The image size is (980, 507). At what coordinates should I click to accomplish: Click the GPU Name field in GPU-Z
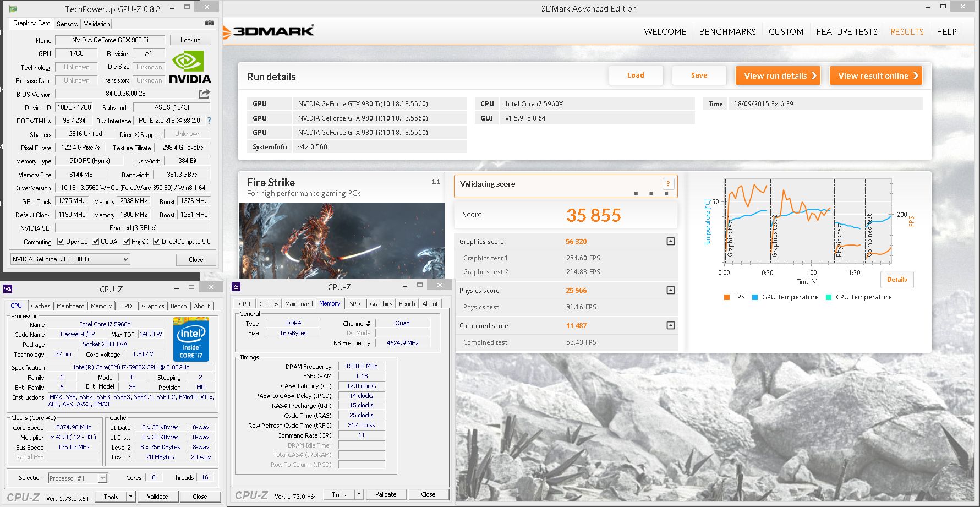[110, 40]
